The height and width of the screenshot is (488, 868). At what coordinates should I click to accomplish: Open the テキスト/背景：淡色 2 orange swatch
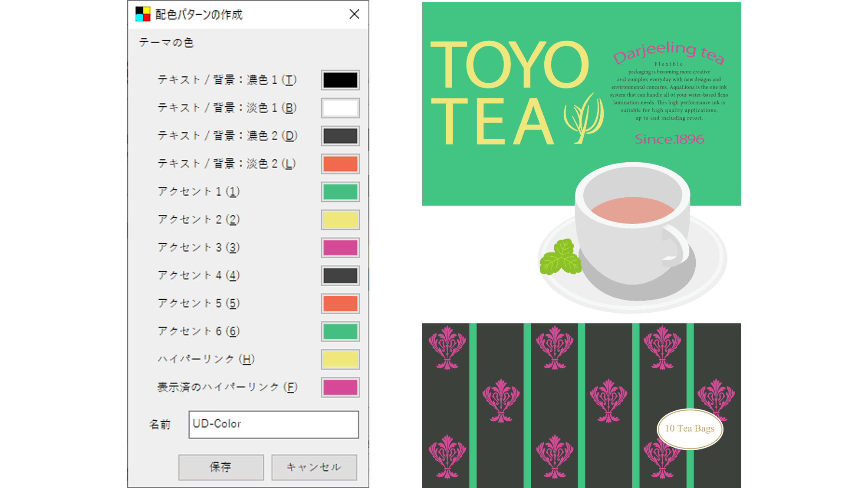click(340, 164)
